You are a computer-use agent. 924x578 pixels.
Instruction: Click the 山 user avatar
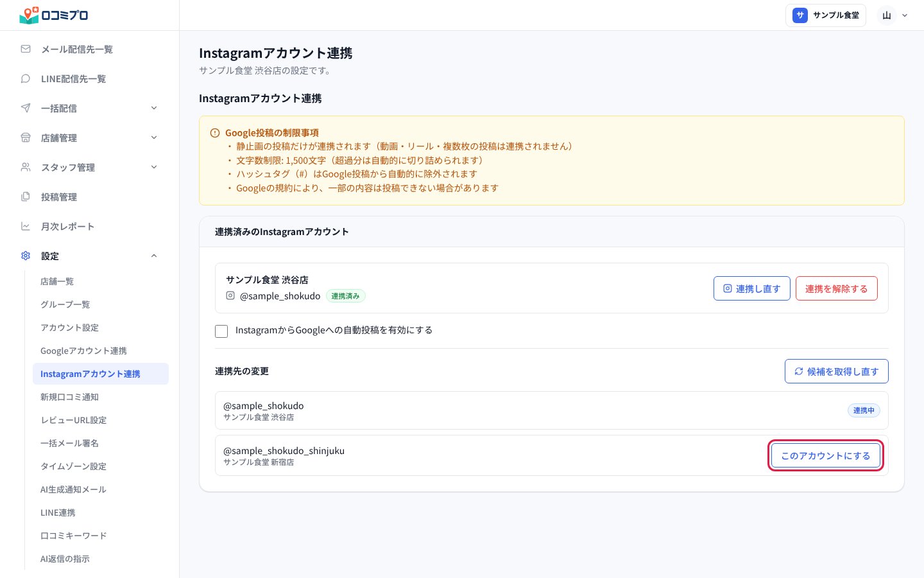pyautogui.click(x=887, y=15)
